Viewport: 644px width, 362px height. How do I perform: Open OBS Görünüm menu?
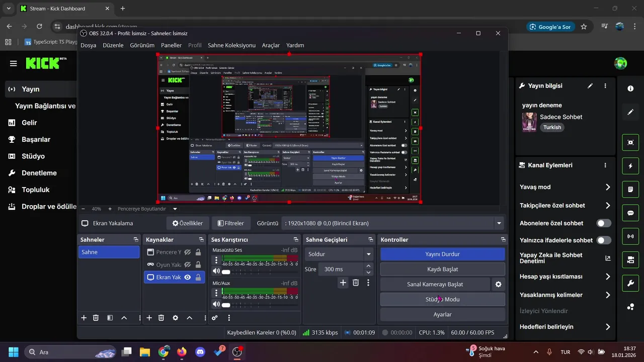coord(142,45)
